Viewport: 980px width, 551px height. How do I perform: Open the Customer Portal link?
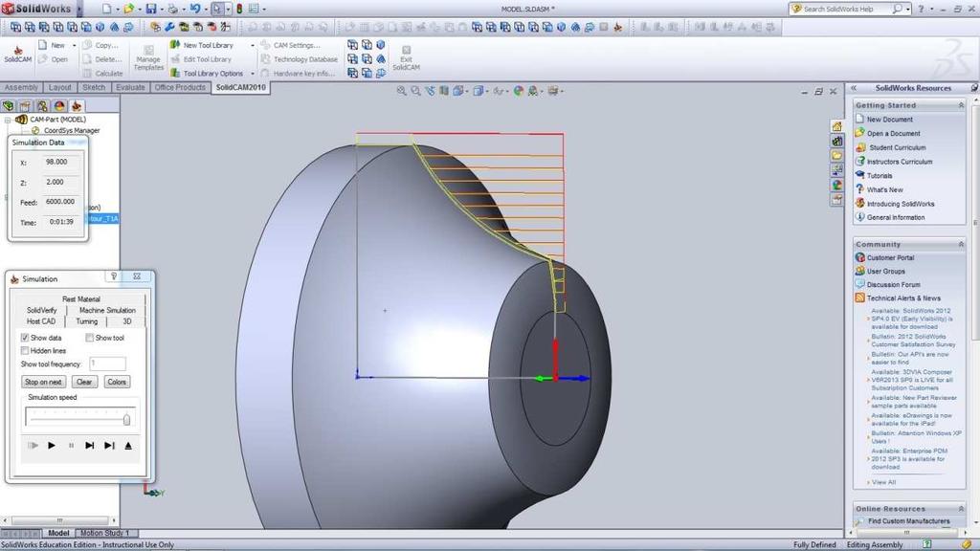coord(890,257)
